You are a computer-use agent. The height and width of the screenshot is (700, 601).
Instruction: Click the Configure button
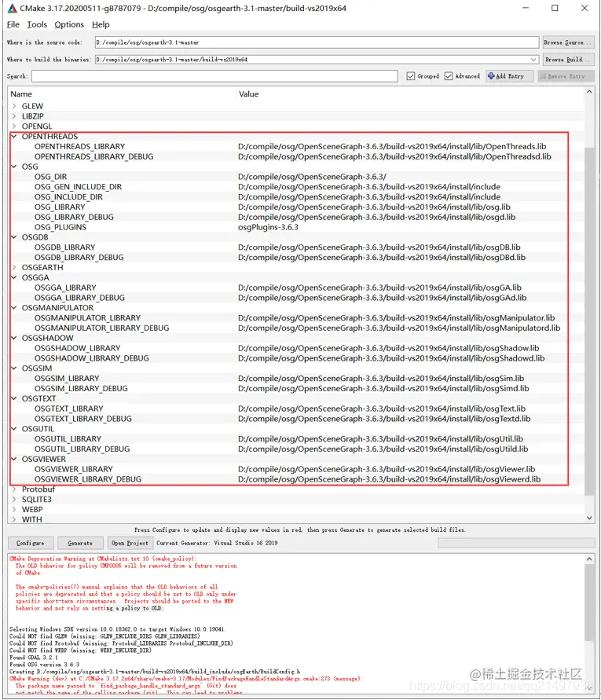pyautogui.click(x=31, y=543)
